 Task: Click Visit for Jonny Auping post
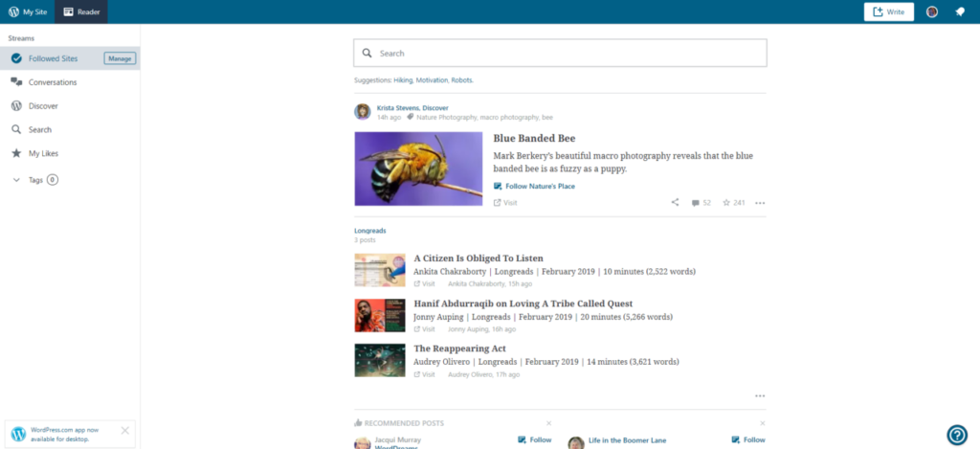pyautogui.click(x=424, y=329)
